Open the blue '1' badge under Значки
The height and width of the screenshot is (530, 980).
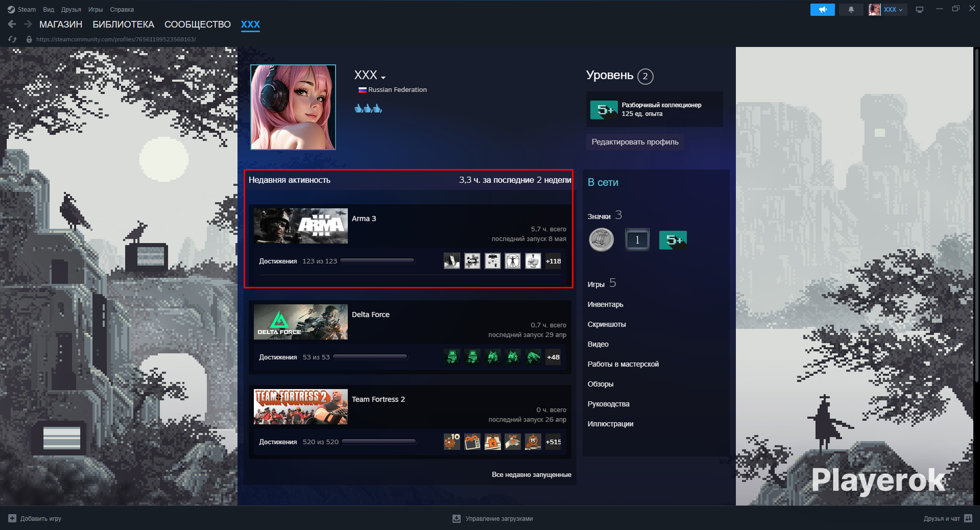637,240
